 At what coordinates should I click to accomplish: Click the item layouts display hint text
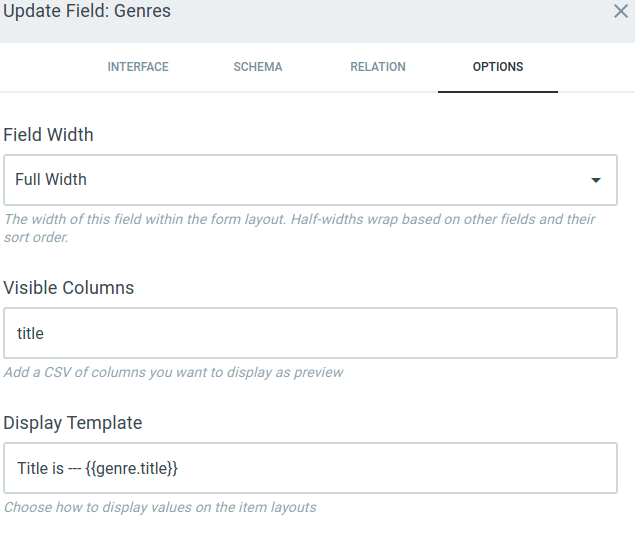160,507
